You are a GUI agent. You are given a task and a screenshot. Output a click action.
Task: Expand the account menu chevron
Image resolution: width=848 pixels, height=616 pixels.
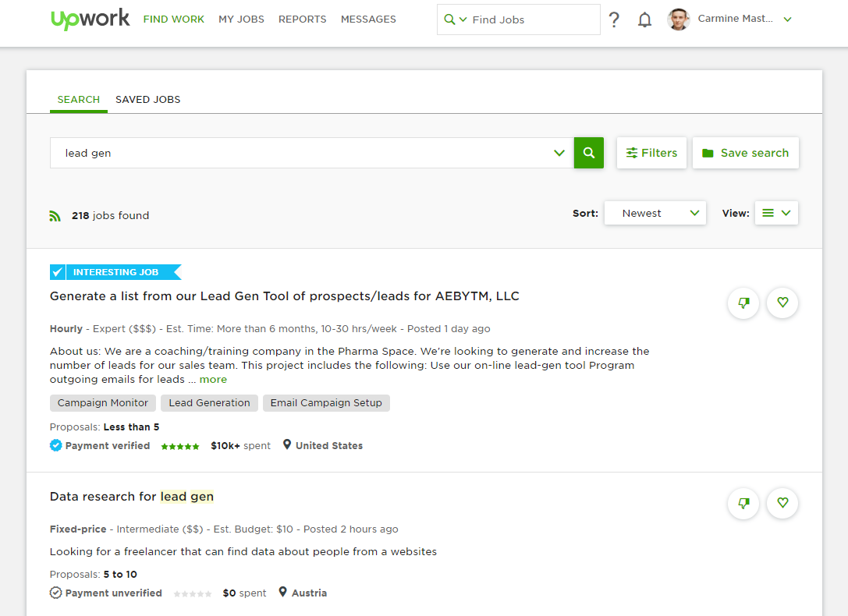tap(787, 19)
